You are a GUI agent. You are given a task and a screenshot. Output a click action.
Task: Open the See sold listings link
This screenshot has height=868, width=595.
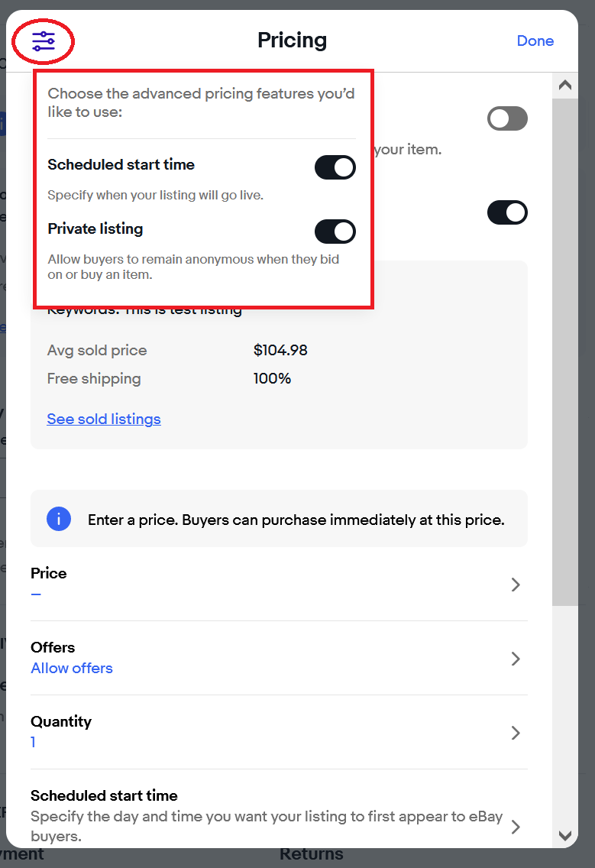pos(104,419)
